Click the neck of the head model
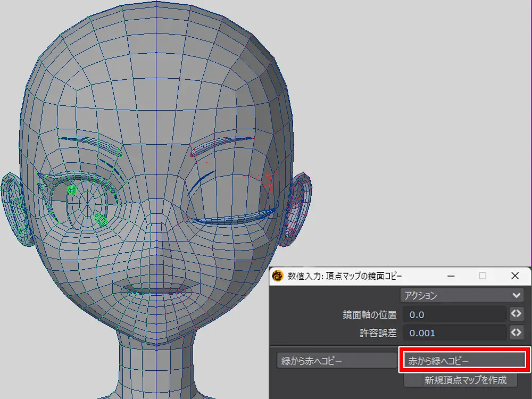 (x=154, y=367)
